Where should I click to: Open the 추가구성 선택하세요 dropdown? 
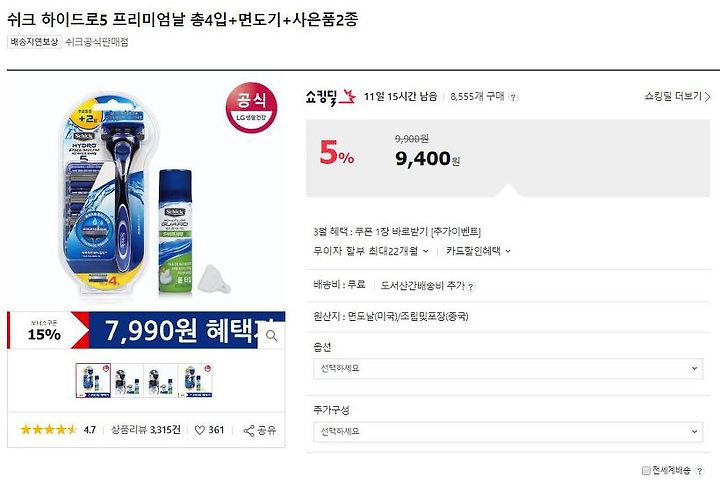(508, 432)
